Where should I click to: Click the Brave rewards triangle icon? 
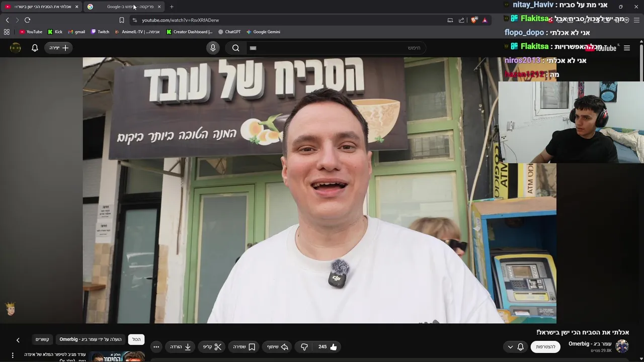pyautogui.click(x=485, y=20)
